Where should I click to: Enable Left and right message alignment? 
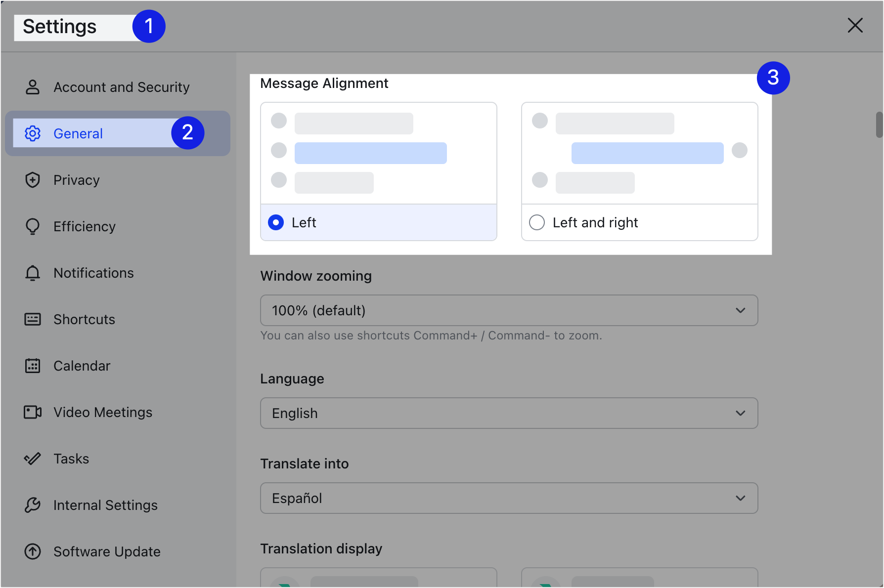pyautogui.click(x=536, y=222)
